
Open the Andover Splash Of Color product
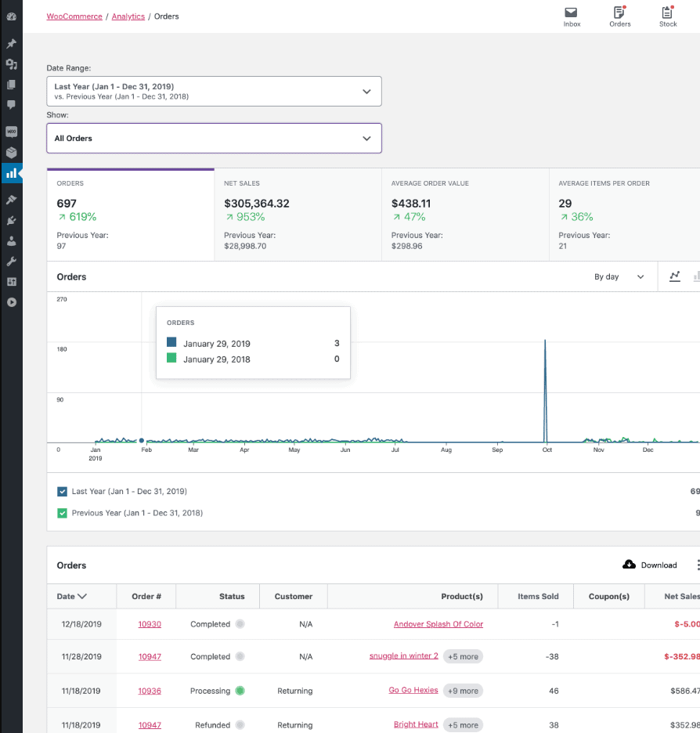click(x=438, y=624)
